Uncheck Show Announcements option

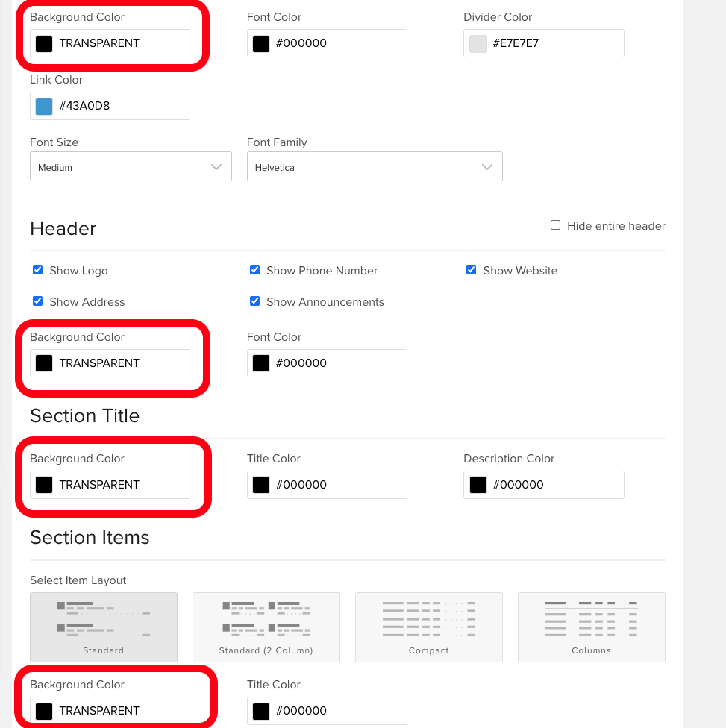[254, 301]
